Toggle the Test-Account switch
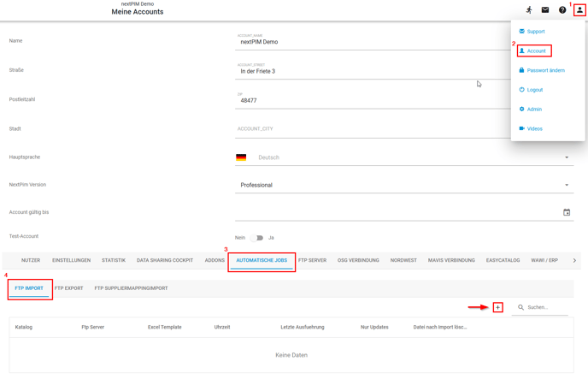 tap(257, 238)
